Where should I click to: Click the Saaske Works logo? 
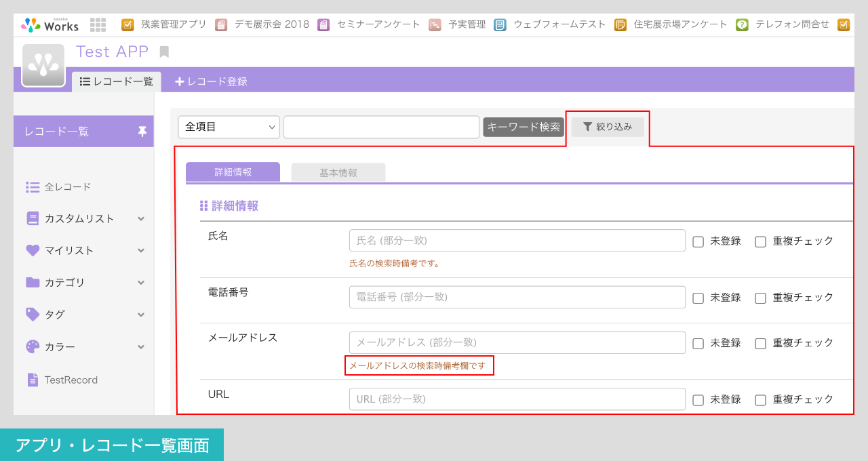[x=50, y=25]
